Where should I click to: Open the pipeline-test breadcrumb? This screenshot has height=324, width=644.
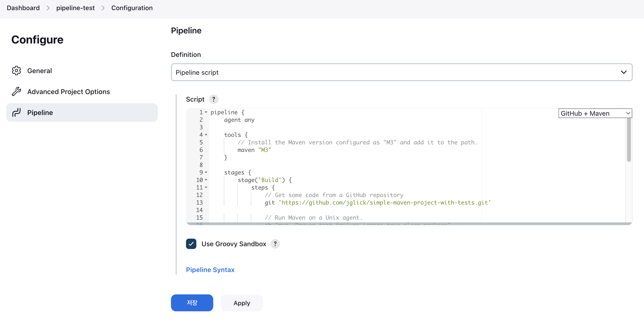75,8
